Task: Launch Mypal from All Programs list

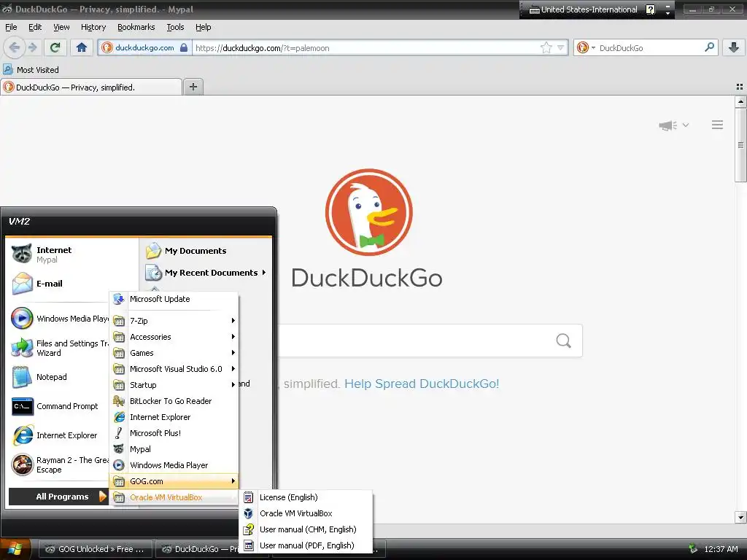Action: [174, 449]
